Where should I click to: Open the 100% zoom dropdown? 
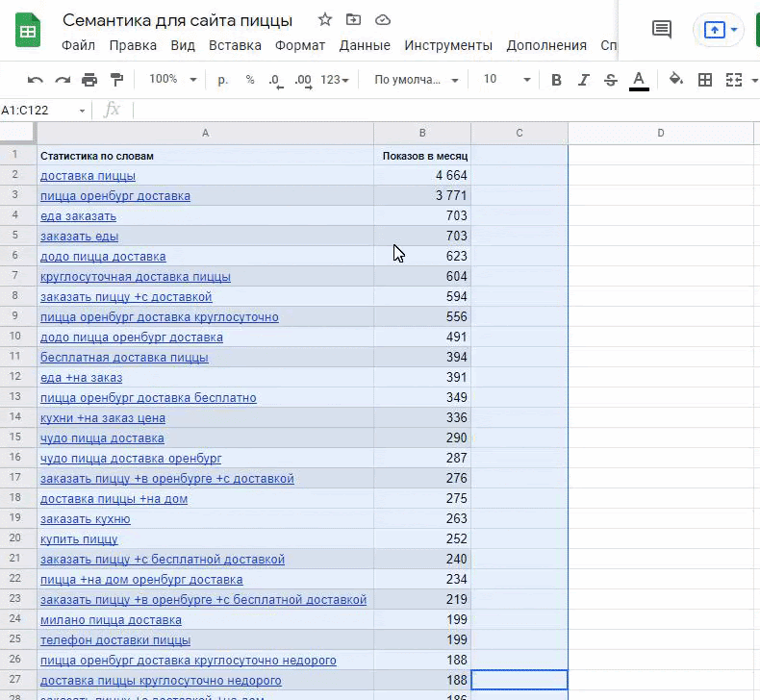click(x=173, y=80)
